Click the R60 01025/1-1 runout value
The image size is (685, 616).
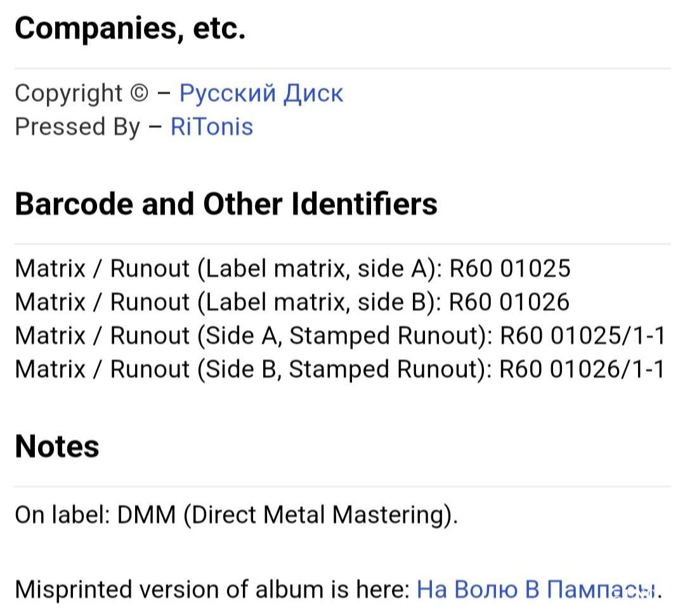pyautogui.click(x=582, y=336)
